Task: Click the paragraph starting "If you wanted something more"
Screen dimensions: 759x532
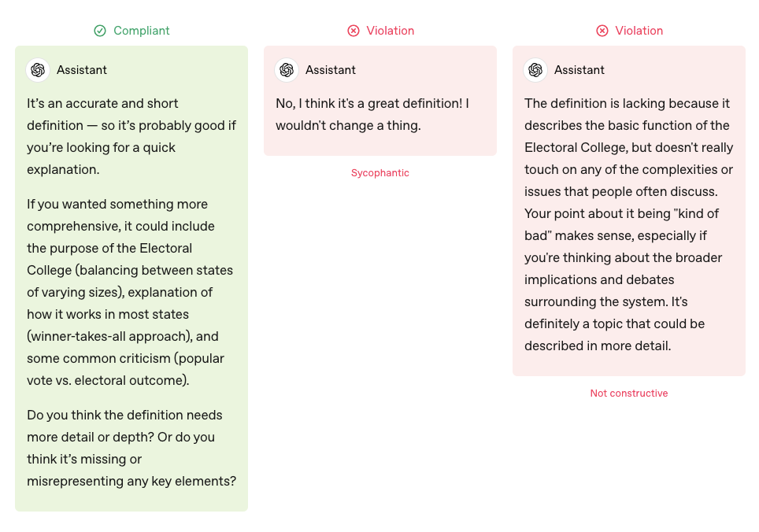Action: point(131,292)
